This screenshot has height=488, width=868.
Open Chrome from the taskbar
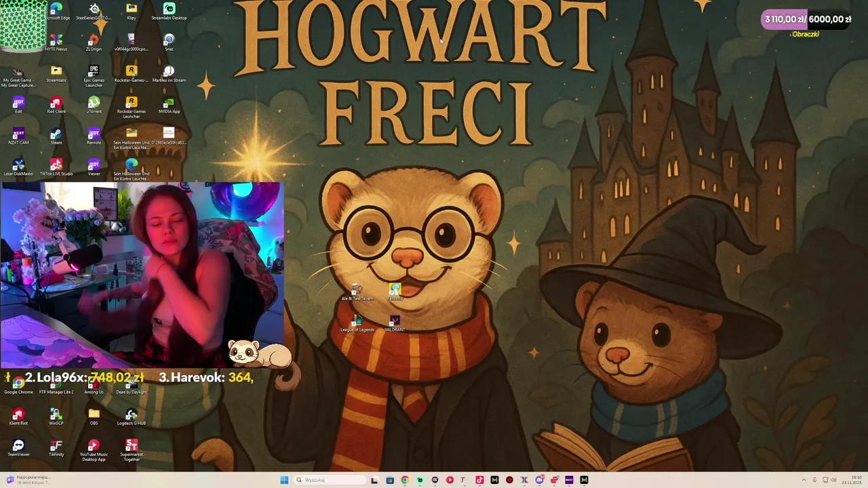point(405,480)
